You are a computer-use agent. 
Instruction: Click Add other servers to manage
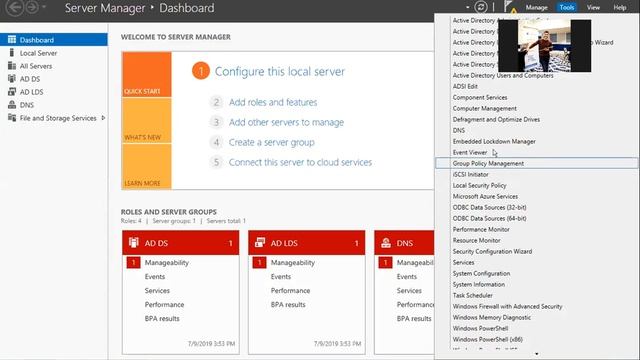[x=286, y=122]
